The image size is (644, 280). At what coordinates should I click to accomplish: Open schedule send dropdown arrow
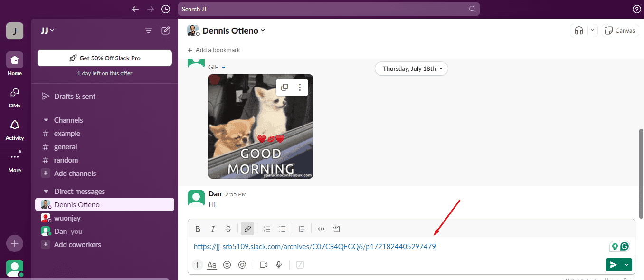(627, 265)
